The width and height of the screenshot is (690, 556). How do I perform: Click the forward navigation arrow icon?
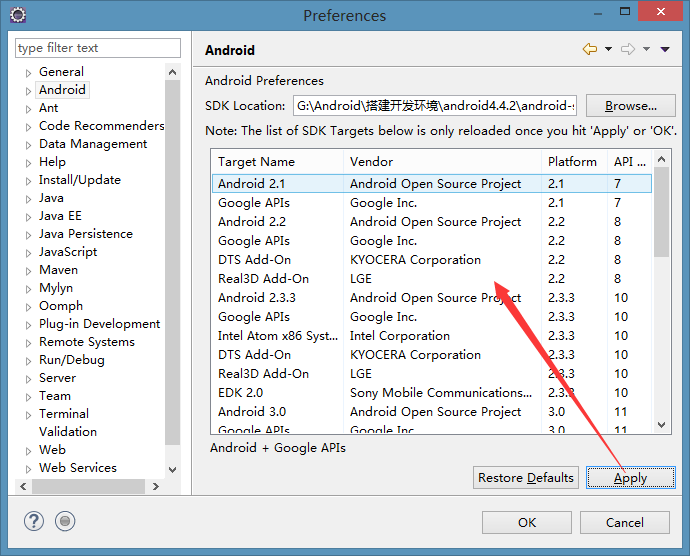(x=628, y=49)
